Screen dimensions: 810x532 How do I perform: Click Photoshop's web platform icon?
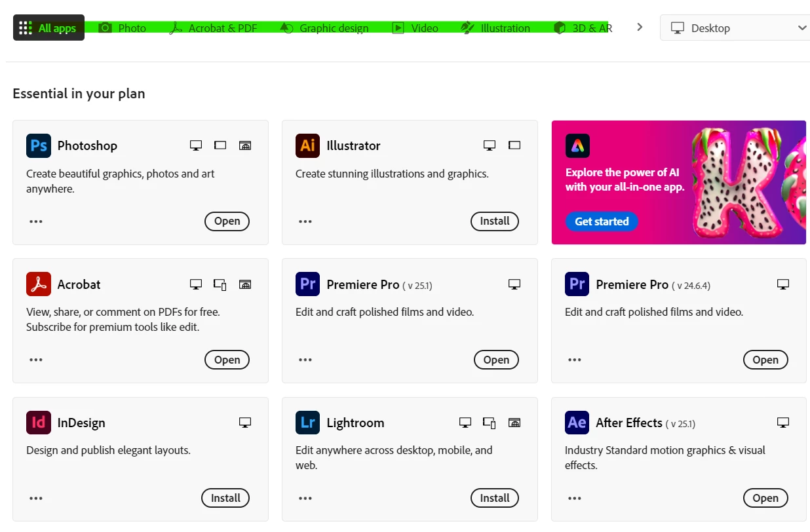pos(245,145)
